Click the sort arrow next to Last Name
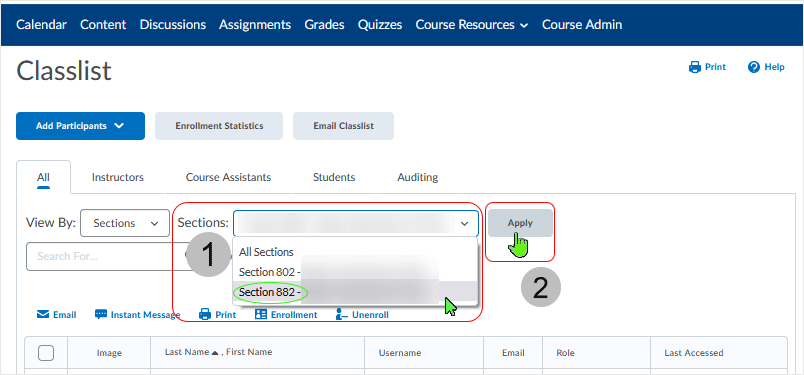Viewport: 804px width, 375px height. click(x=215, y=352)
